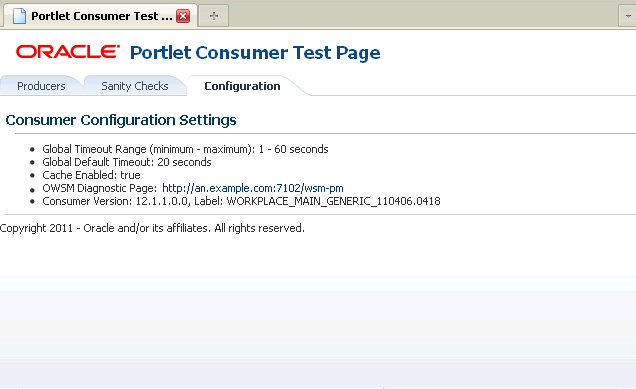The image size is (636, 389).
Task: Click the Consumer Configuration Settings heading
Action: click(121, 120)
